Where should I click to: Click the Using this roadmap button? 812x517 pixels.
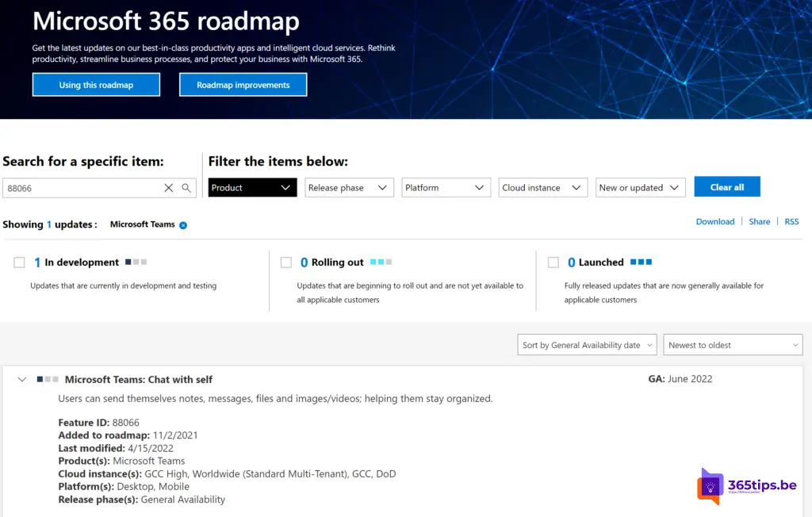(x=96, y=85)
